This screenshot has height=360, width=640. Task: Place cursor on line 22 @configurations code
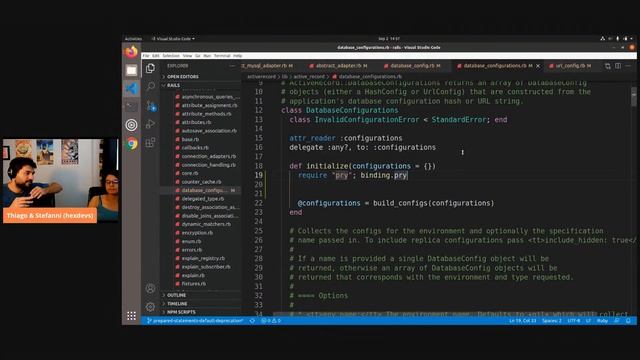click(x=396, y=203)
